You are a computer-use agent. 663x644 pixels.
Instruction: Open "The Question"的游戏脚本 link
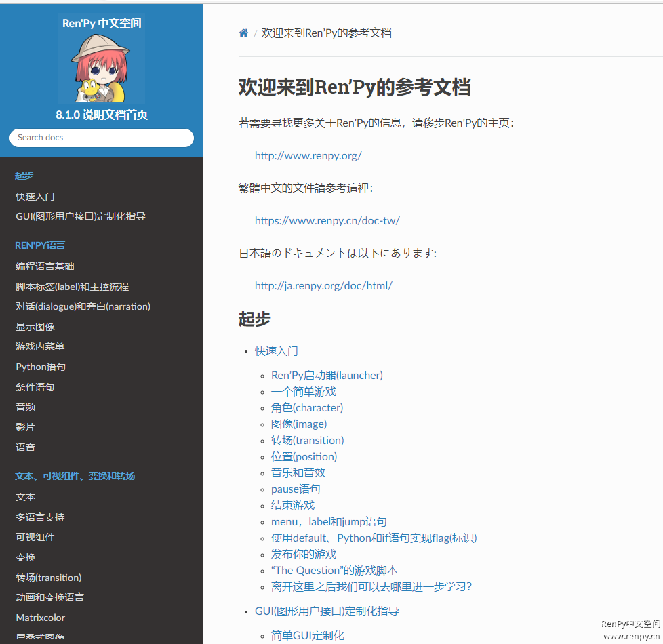tap(334, 570)
